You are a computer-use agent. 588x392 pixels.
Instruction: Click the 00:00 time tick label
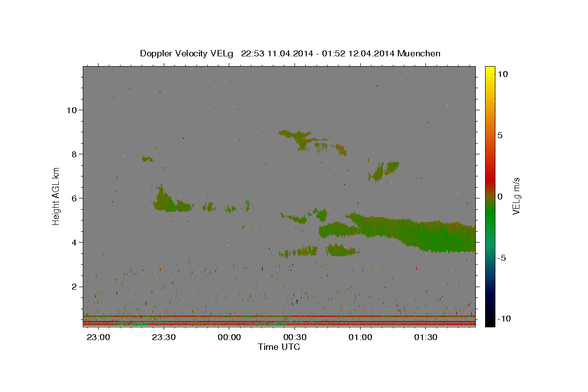point(229,337)
